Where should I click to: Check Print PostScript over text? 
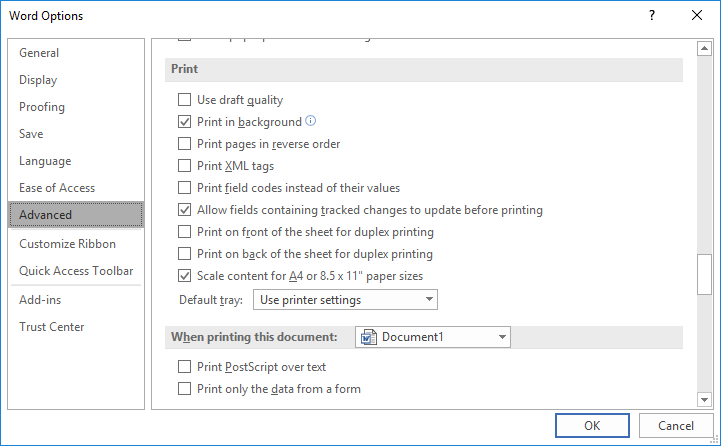pos(184,367)
